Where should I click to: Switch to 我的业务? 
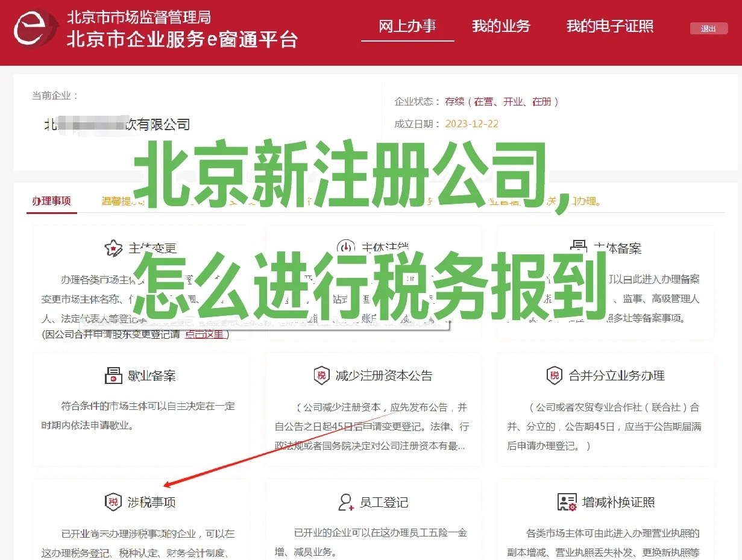[501, 27]
